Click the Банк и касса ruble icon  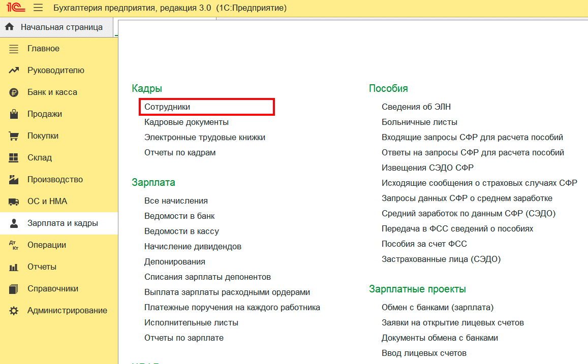[14, 92]
